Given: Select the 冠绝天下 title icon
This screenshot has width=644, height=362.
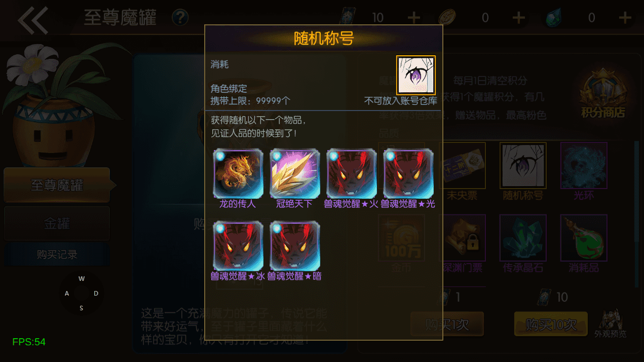Looking at the screenshot, I should point(295,173).
